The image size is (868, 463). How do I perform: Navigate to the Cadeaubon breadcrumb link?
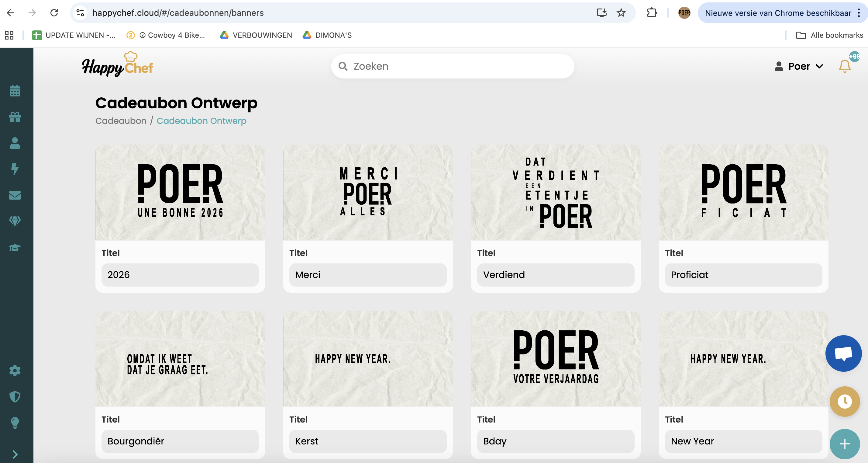coord(121,120)
